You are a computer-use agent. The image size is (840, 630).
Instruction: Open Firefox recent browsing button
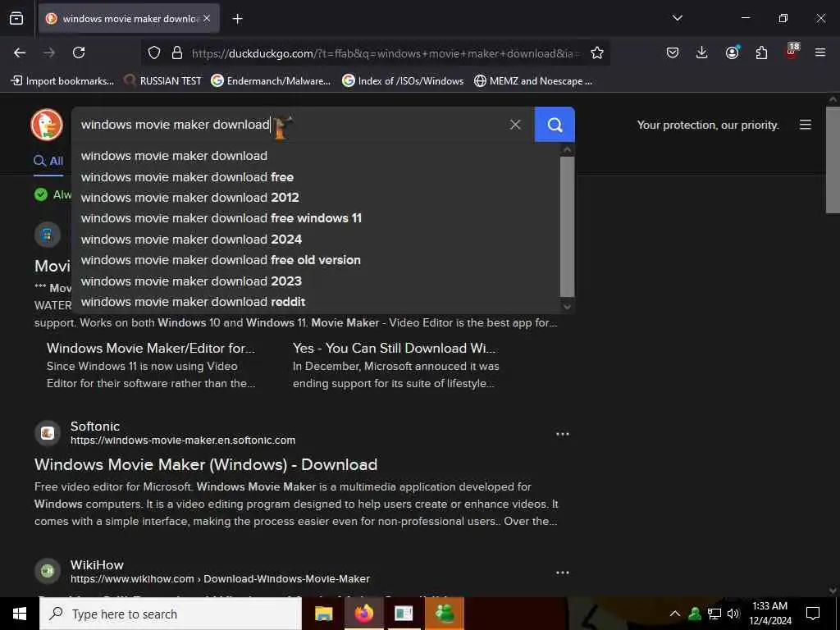pyautogui.click(x=16, y=18)
